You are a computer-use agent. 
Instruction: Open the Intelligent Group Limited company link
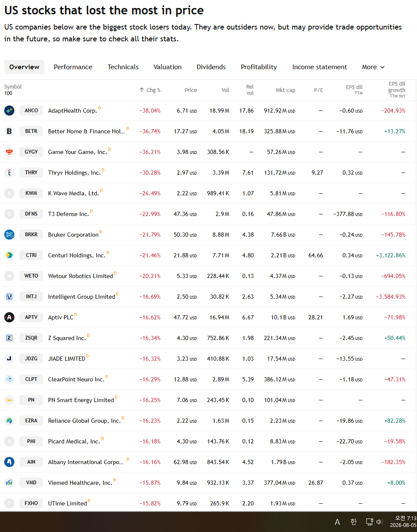(x=81, y=297)
